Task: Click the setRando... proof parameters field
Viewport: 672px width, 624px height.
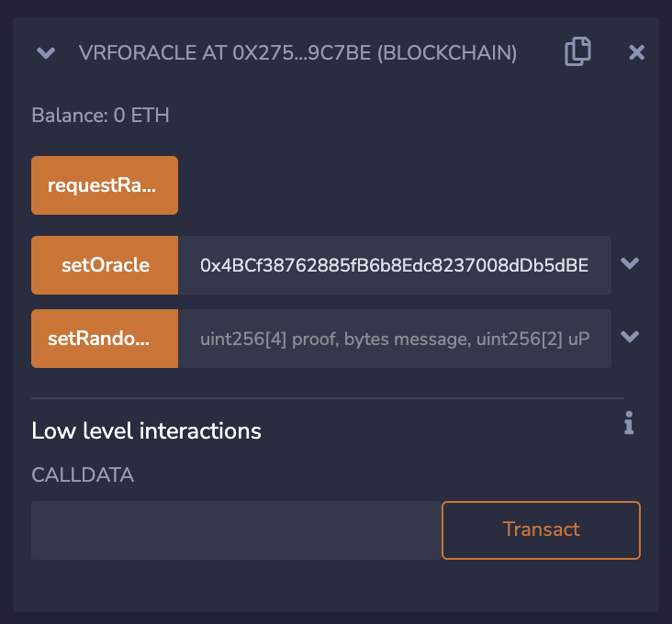Action: click(x=394, y=339)
